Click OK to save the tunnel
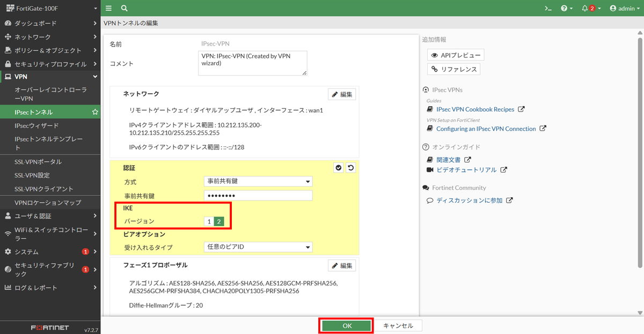 (x=347, y=325)
